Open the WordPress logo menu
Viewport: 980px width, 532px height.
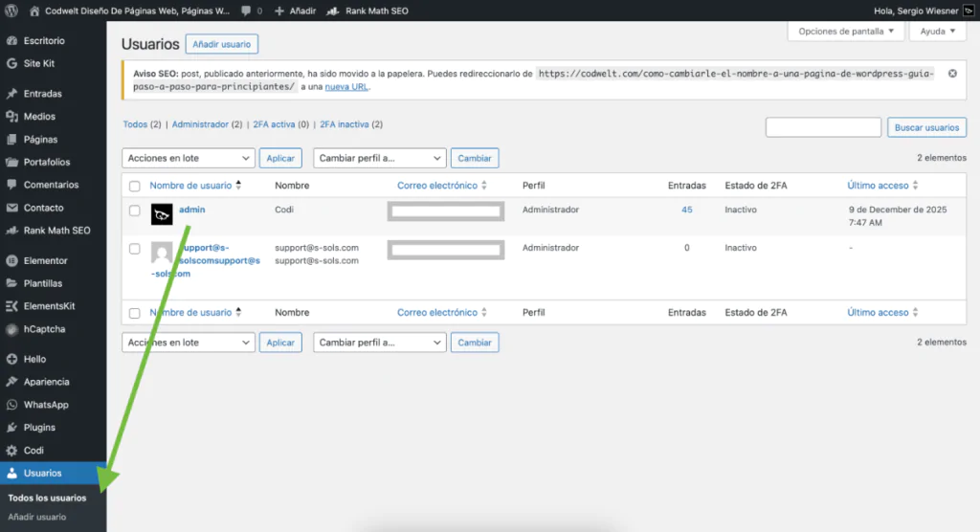coord(11,11)
